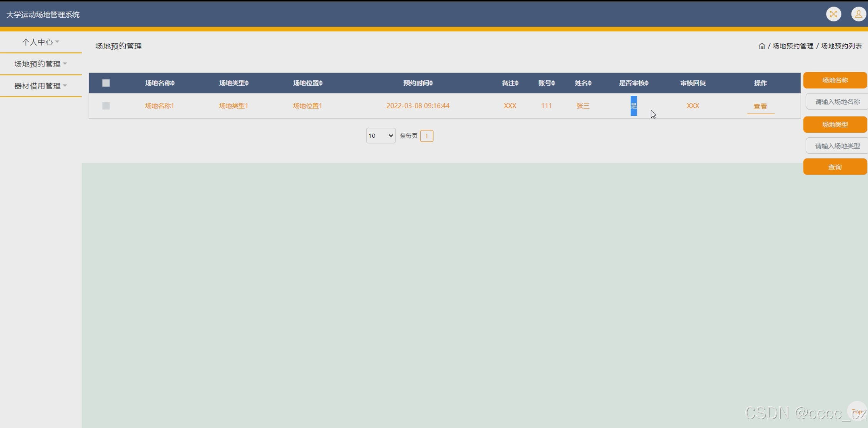Click the Top scroll-back button

coord(857,412)
